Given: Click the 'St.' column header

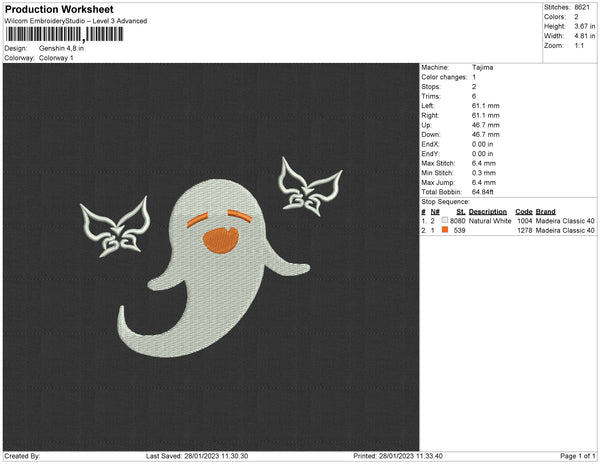Looking at the screenshot, I should [461, 212].
